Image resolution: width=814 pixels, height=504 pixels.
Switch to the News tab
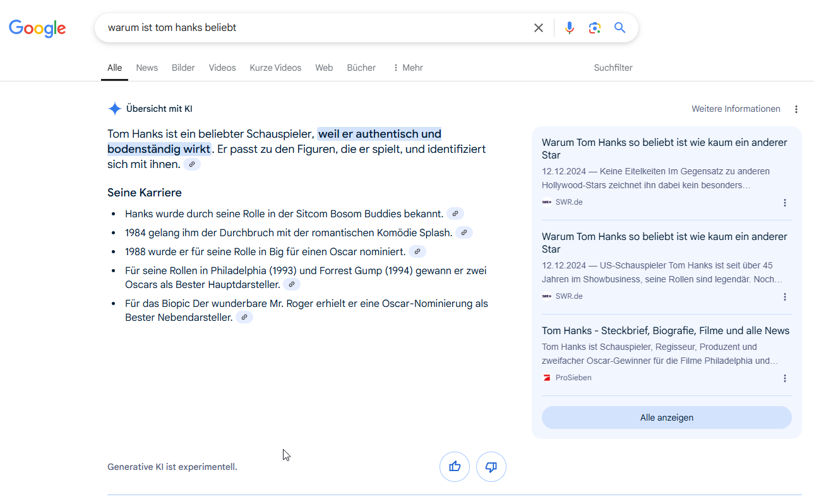(147, 68)
